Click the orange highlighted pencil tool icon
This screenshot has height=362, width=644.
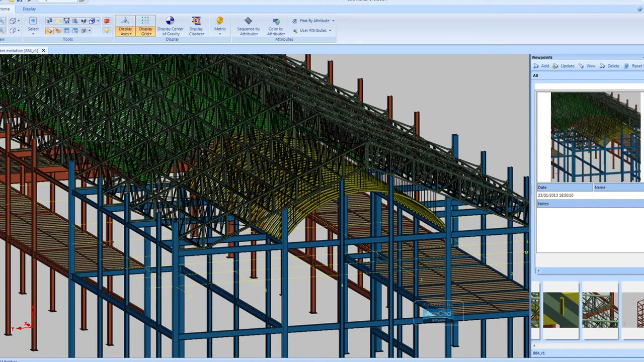(49, 31)
